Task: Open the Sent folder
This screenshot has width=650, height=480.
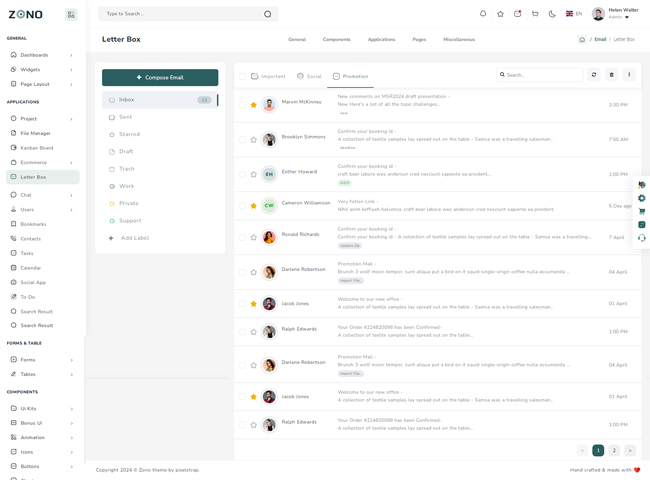Action: tap(126, 117)
